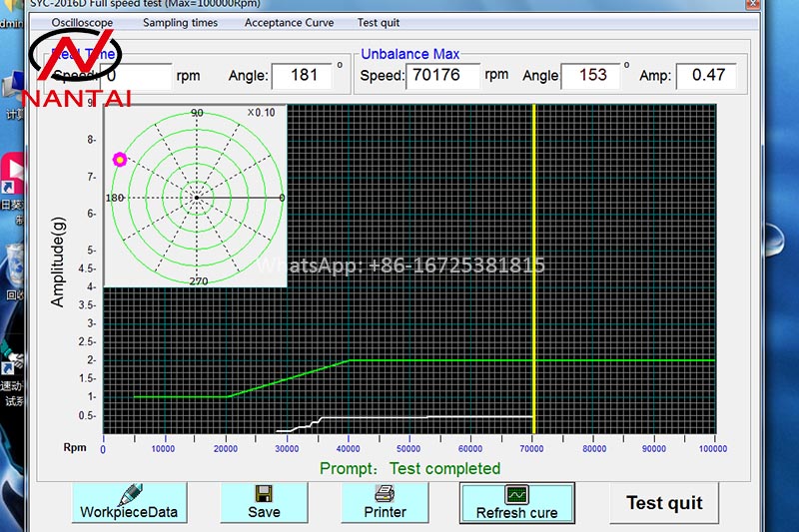This screenshot has width=799, height=532.
Task: Click the center of the polar plot
Action: pos(197,198)
